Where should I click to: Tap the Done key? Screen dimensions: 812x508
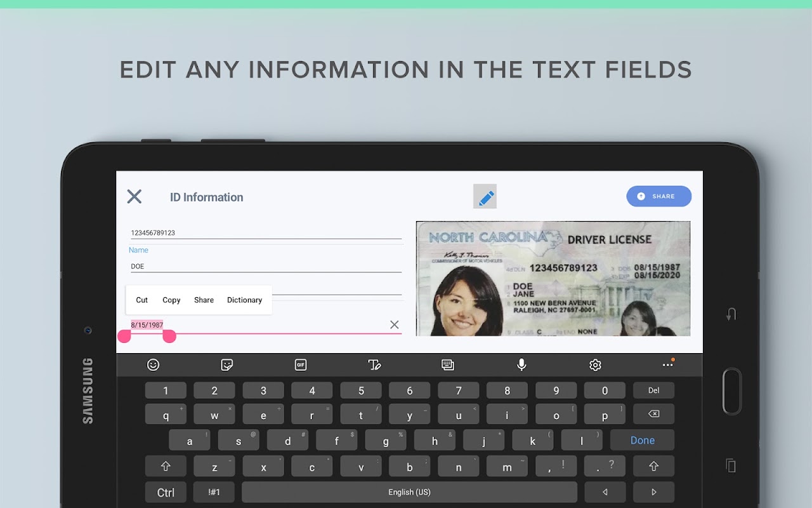tap(642, 440)
